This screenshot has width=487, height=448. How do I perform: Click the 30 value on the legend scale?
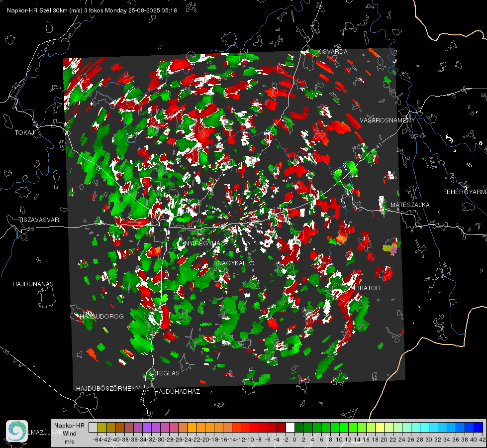coord(429,440)
